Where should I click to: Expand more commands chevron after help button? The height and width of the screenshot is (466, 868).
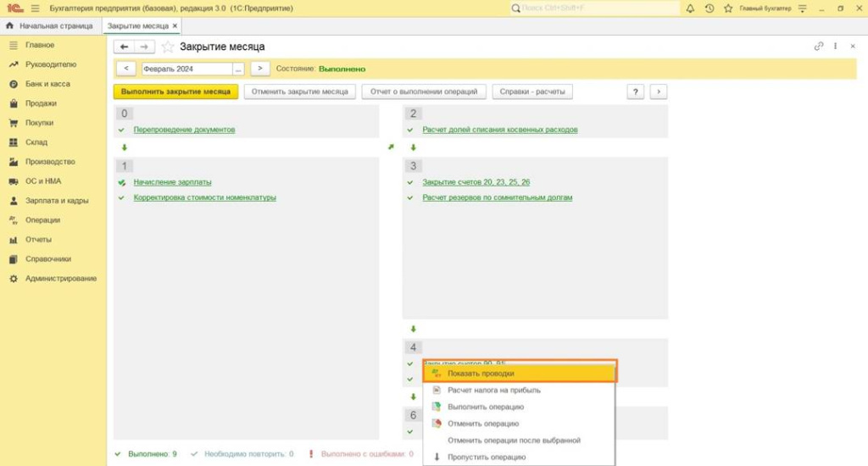(659, 92)
